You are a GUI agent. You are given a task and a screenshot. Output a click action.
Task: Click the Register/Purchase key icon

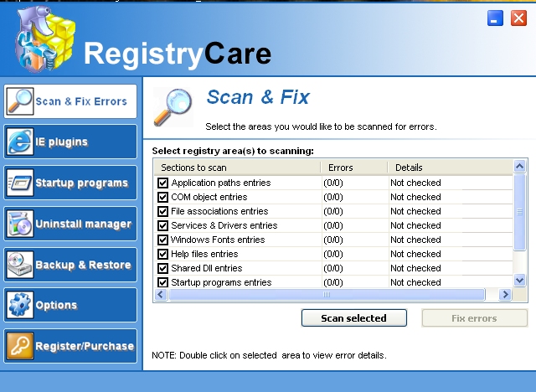pos(20,346)
